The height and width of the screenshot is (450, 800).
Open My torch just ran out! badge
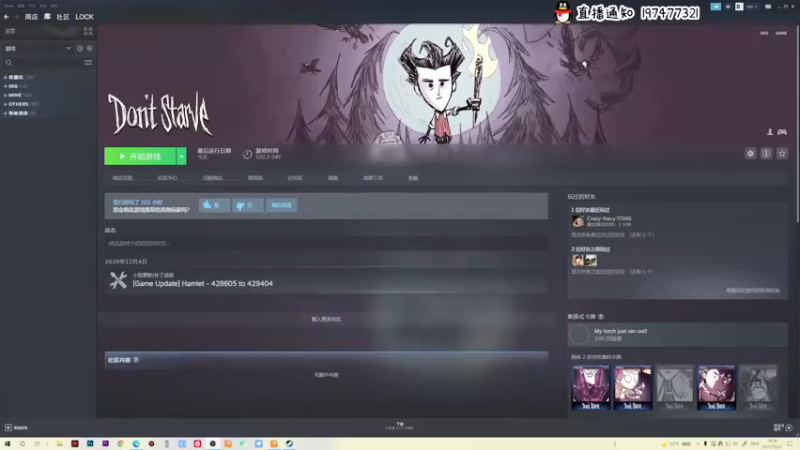(677, 335)
